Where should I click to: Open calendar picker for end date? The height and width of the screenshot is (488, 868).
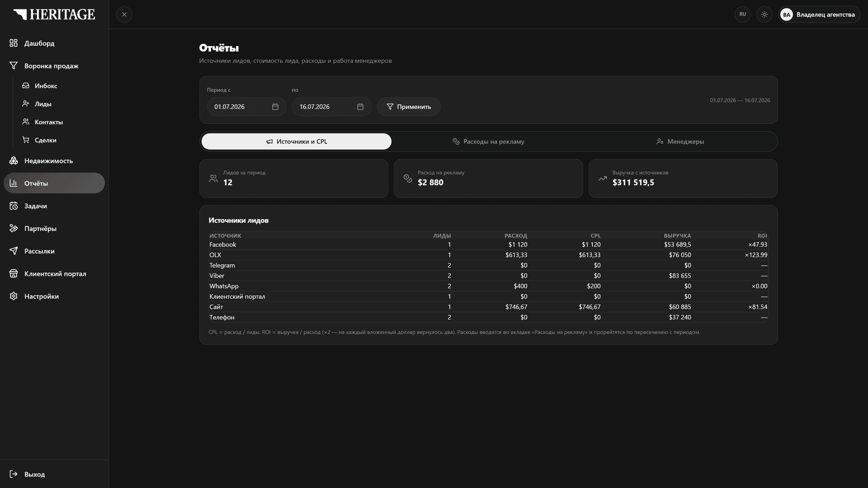pos(360,107)
